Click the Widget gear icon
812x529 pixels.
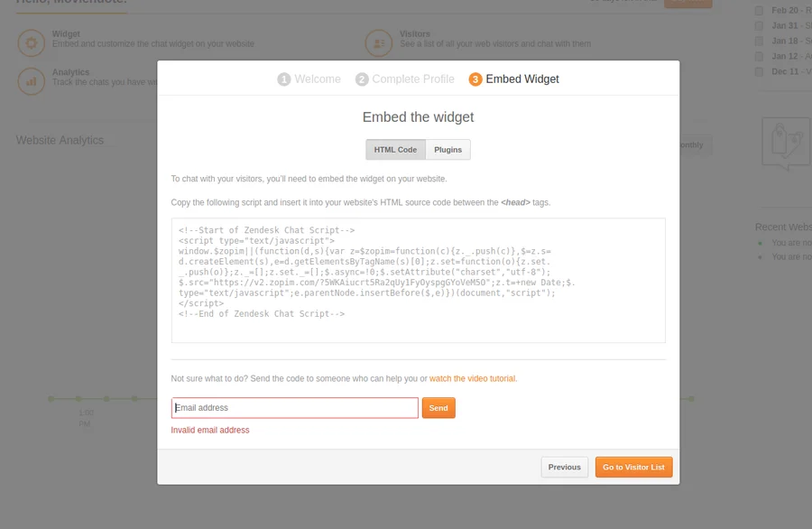click(32, 42)
